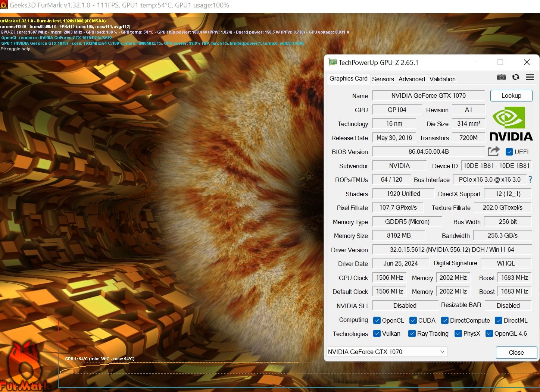Toggle the DirectML checkbox
This screenshot has width=540, height=392.
[499, 320]
